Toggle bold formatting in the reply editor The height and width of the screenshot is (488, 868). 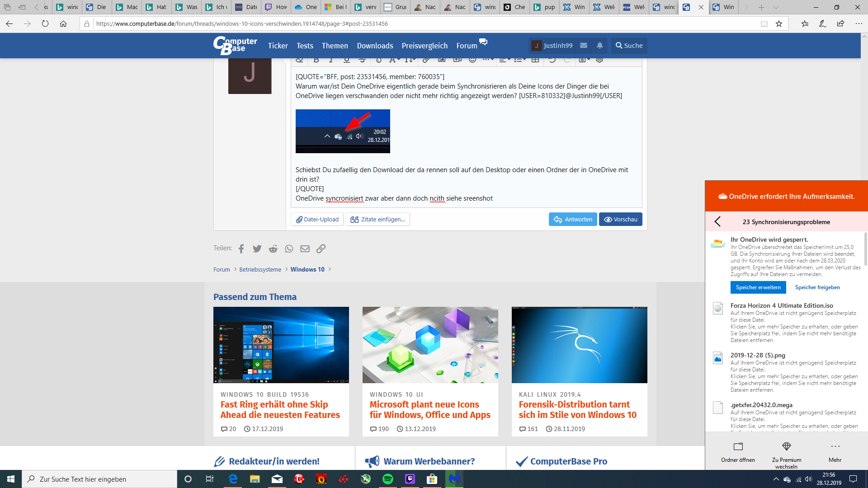coord(316,61)
